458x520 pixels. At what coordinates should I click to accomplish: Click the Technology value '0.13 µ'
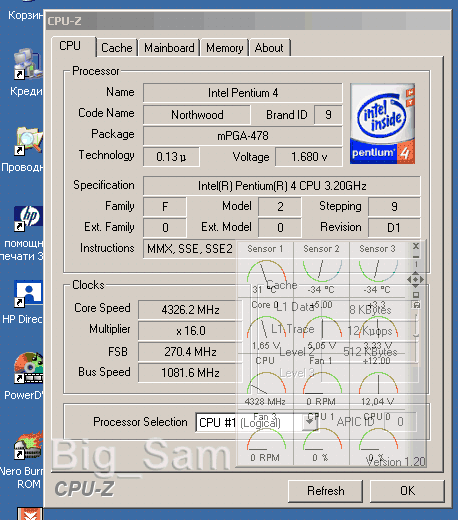coord(171,157)
